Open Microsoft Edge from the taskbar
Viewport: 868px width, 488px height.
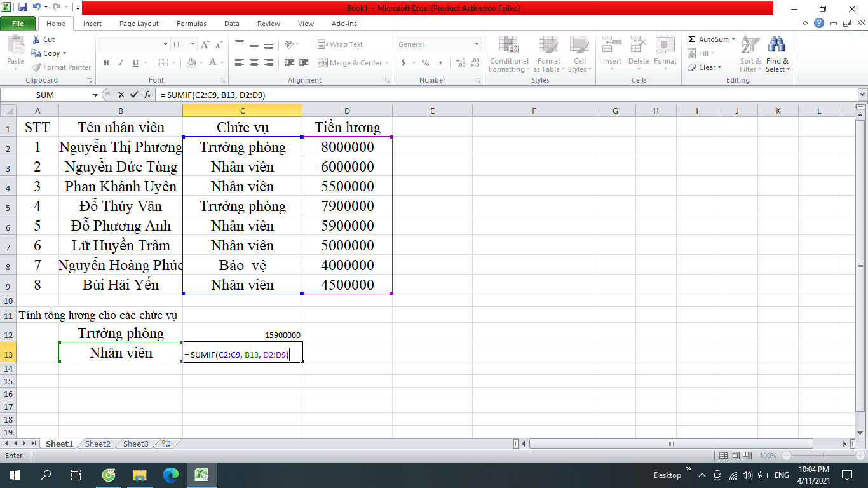pos(171,475)
